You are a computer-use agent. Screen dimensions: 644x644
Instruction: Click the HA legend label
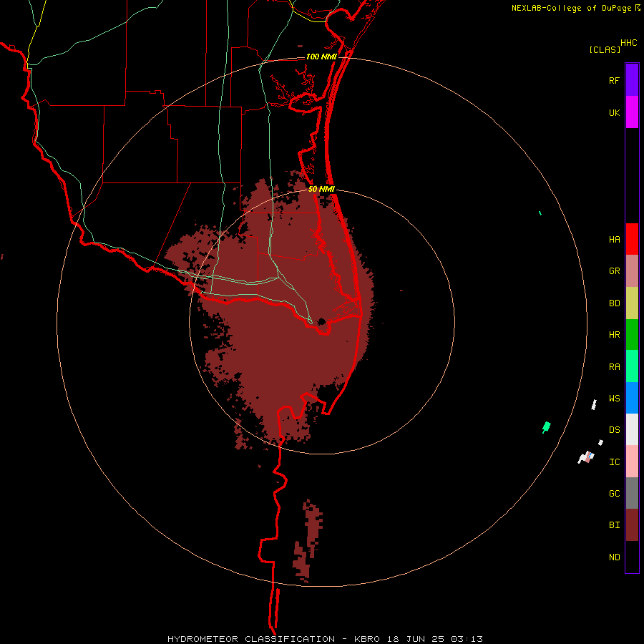614,240
